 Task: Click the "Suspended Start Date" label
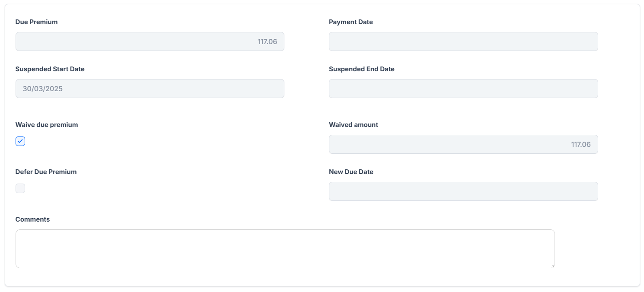click(x=50, y=69)
